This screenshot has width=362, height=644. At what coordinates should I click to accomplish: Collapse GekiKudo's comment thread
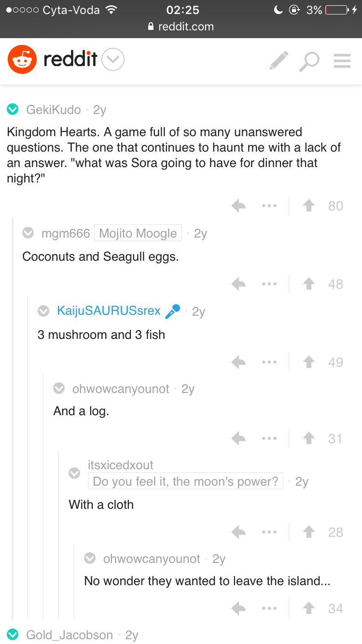(13, 110)
